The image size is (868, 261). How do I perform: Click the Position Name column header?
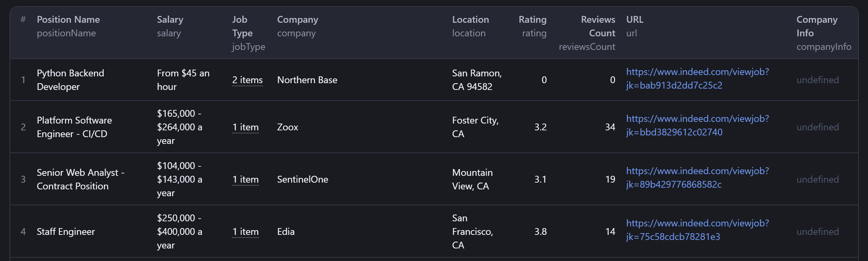click(68, 20)
